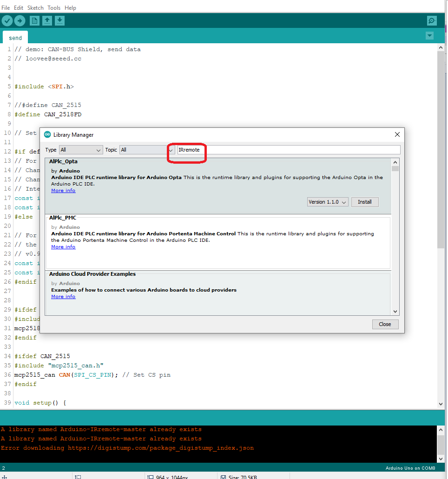Image resolution: width=448 pixels, height=479 pixels.
Task: Click the Upload arrow icon
Action: [x=20, y=20]
